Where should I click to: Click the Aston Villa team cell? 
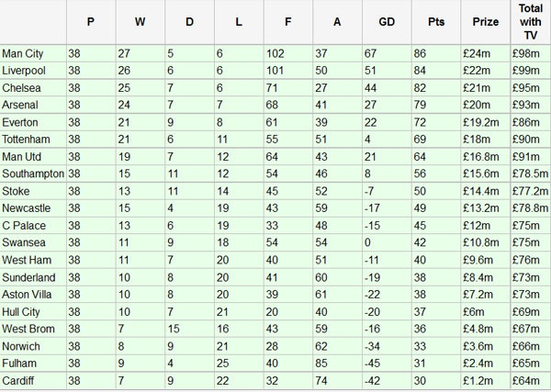(x=26, y=294)
